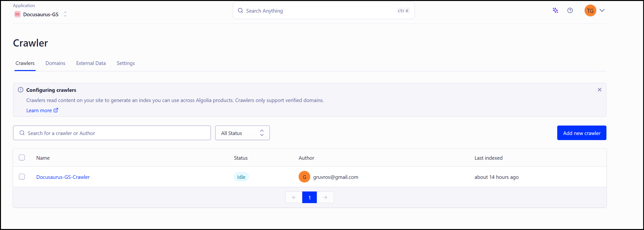This screenshot has height=230, width=644.
Task: Click the crawler or Author search box
Action: (112, 133)
